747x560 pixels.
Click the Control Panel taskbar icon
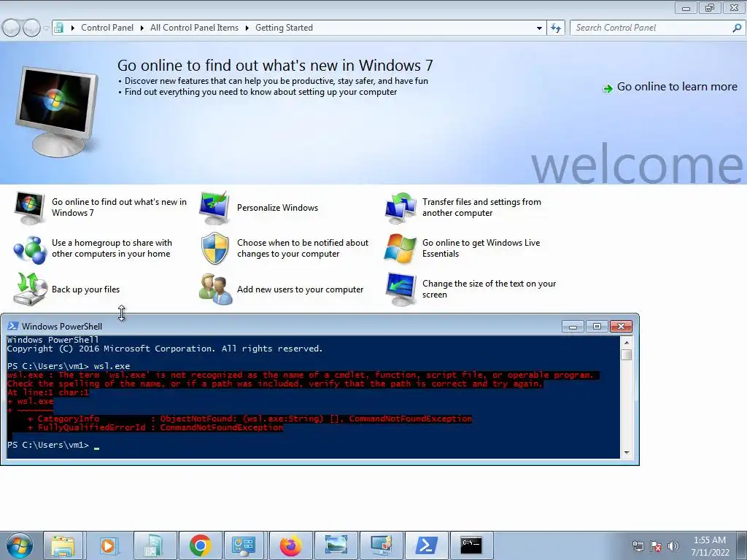coord(244,545)
